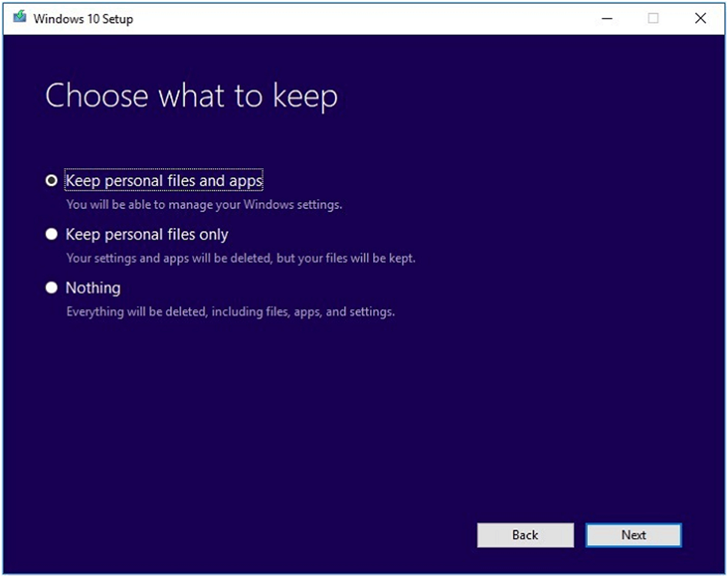Click the 'Choose what to keep' heading
This screenshot has height=577, width=728.
click(x=192, y=96)
